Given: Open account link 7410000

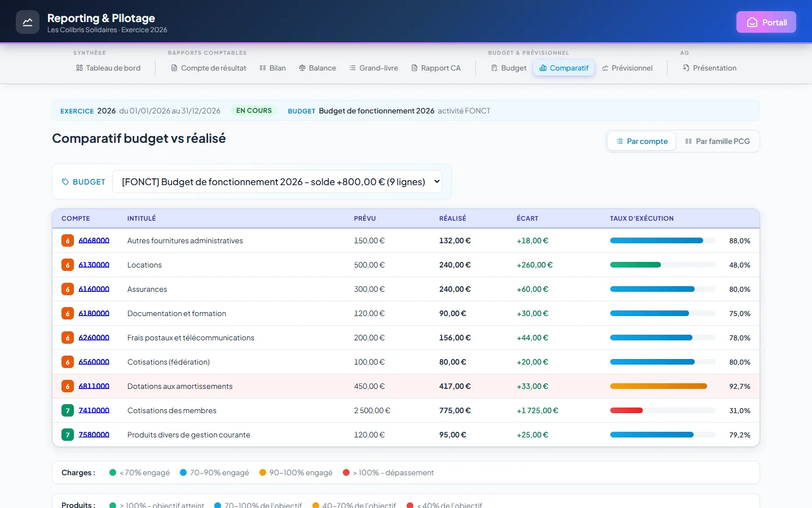Looking at the screenshot, I should 94,410.
